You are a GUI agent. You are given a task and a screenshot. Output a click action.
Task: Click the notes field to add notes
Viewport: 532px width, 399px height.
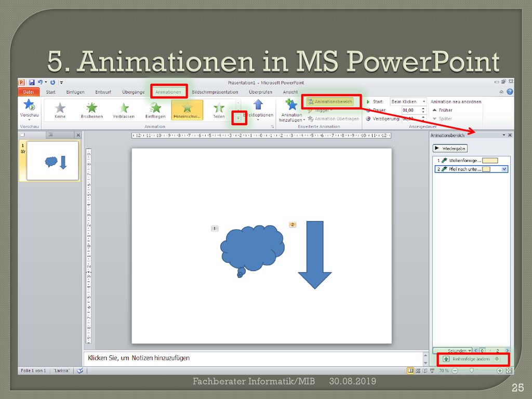tap(253, 358)
